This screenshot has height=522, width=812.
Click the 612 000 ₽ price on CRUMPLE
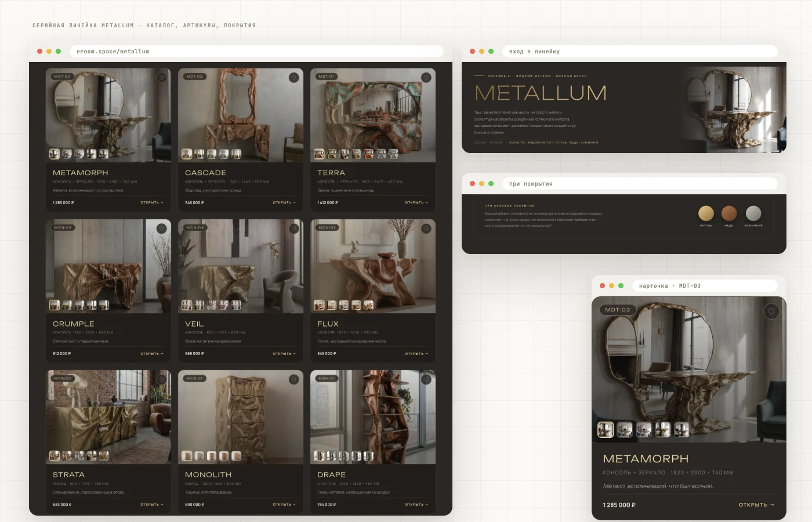tap(62, 353)
